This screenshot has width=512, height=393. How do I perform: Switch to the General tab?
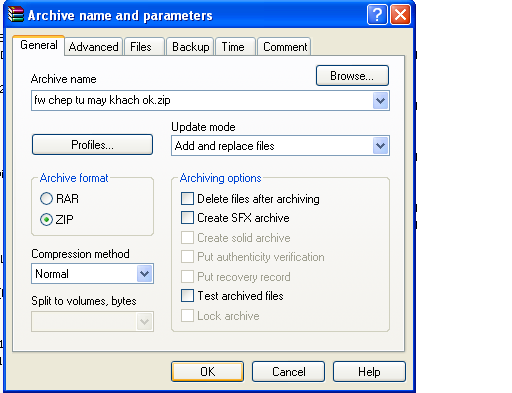(39, 45)
